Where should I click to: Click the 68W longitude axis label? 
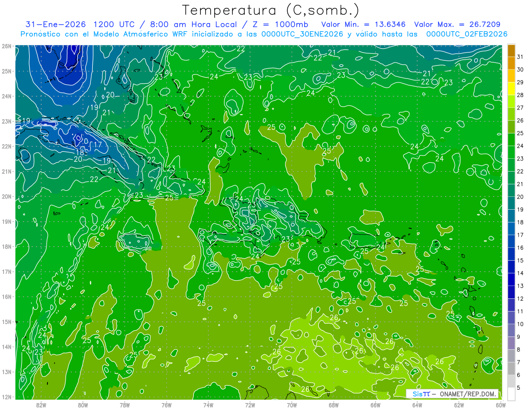(334, 404)
